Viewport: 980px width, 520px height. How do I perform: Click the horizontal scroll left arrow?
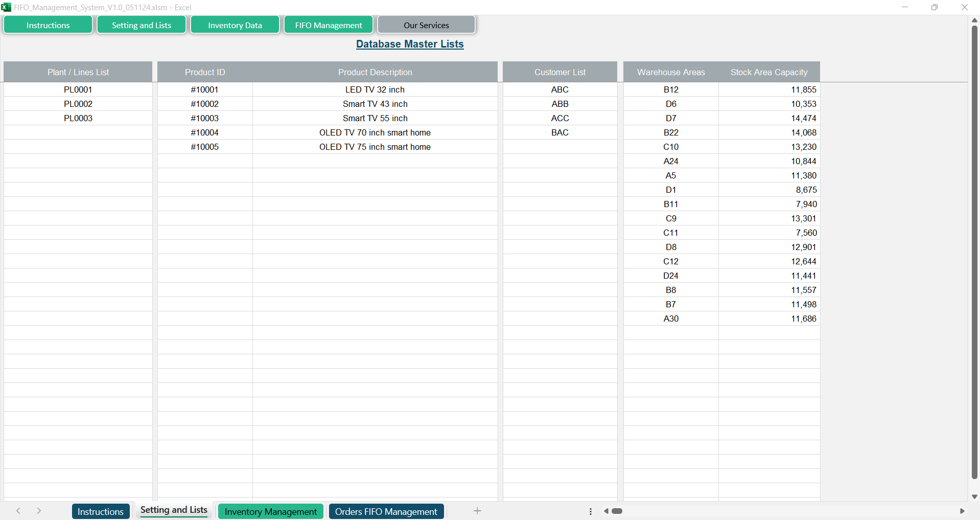(606, 511)
